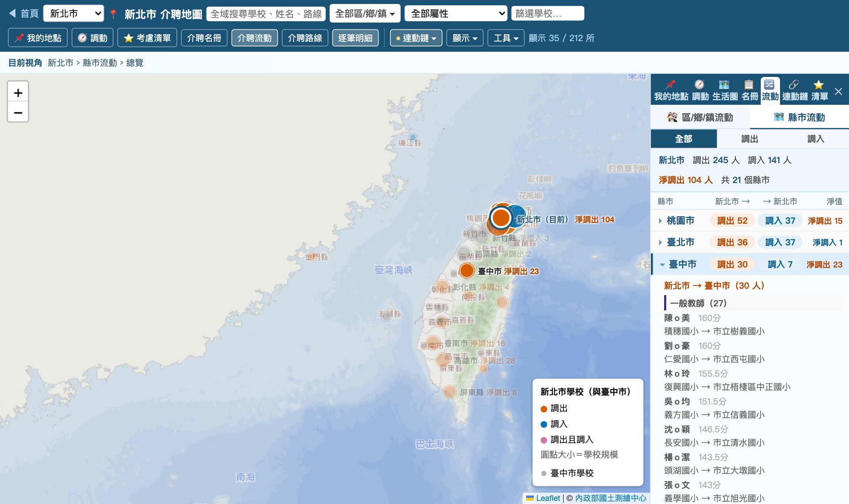Toggle the 介聘名冊 view
Image resolution: width=849 pixels, height=504 pixels.
(x=204, y=38)
